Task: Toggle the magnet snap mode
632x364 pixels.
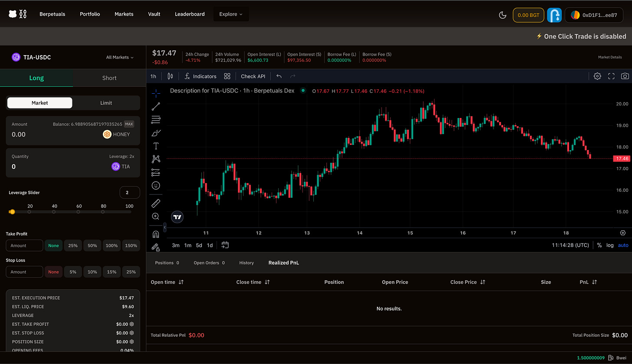Action: tap(156, 234)
